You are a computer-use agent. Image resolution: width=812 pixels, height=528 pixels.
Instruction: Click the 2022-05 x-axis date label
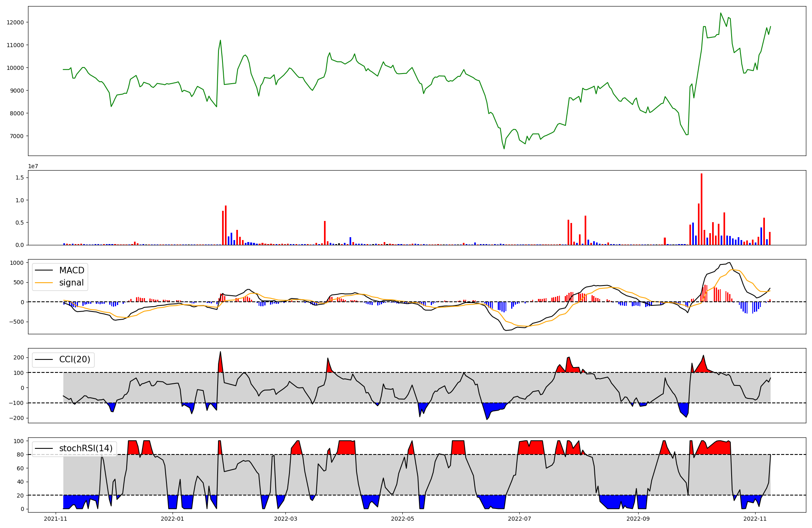click(x=402, y=519)
